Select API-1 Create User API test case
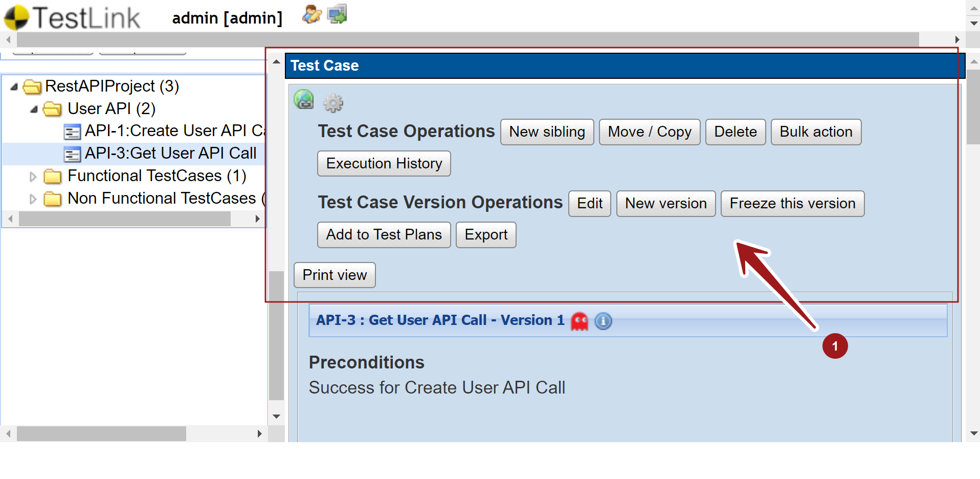This screenshot has height=479, width=980. (x=174, y=131)
